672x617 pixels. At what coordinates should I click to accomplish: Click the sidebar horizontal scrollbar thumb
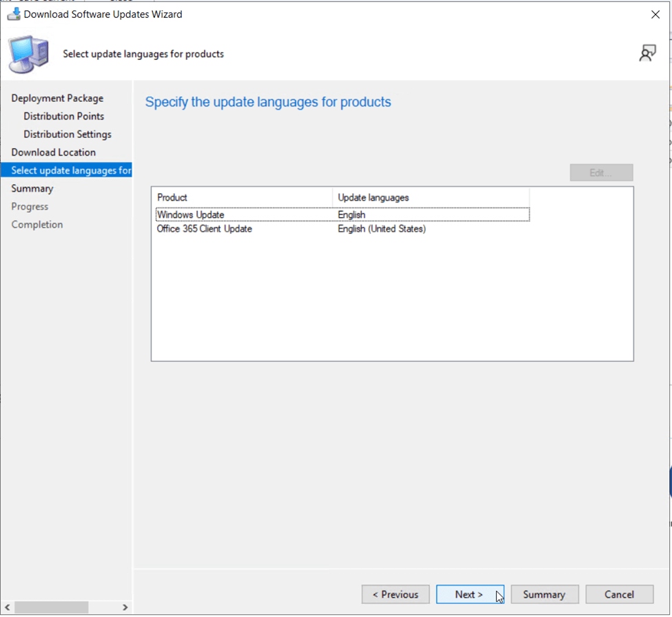52,607
